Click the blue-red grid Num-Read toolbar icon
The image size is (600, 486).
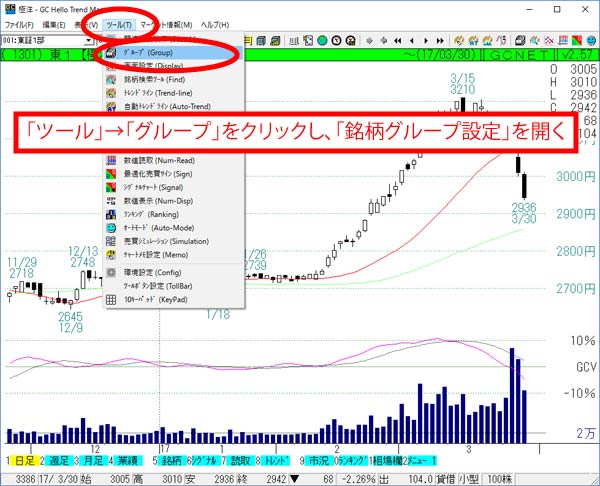[563, 40]
